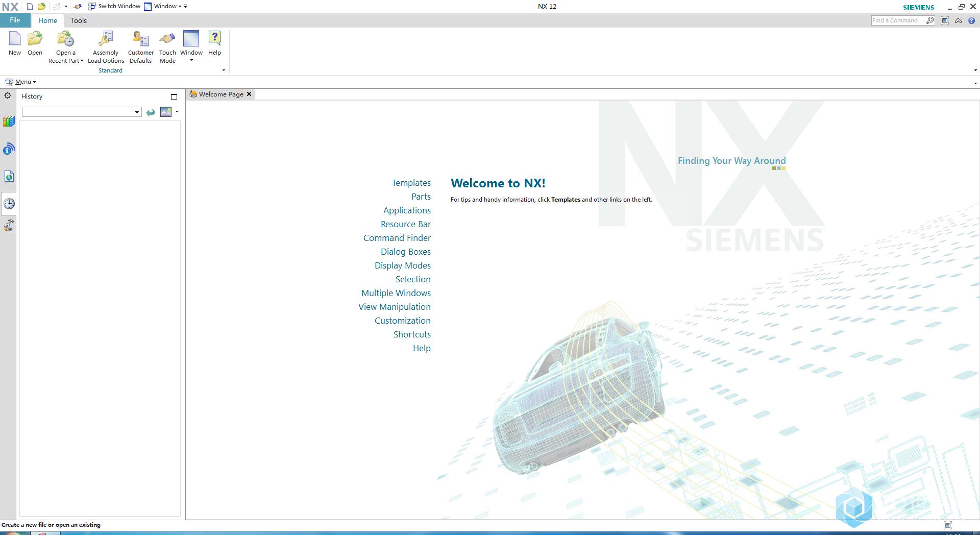Screen dimensions: 980x535
Task: Open the Roles tab icon
Action: pyautogui.click(x=9, y=225)
